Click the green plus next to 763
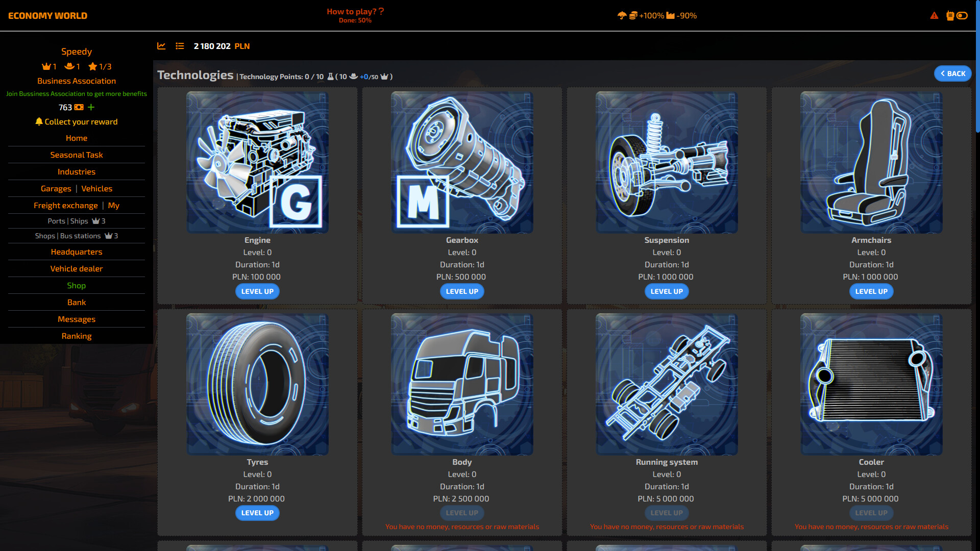The image size is (980, 551). [x=91, y=107]
